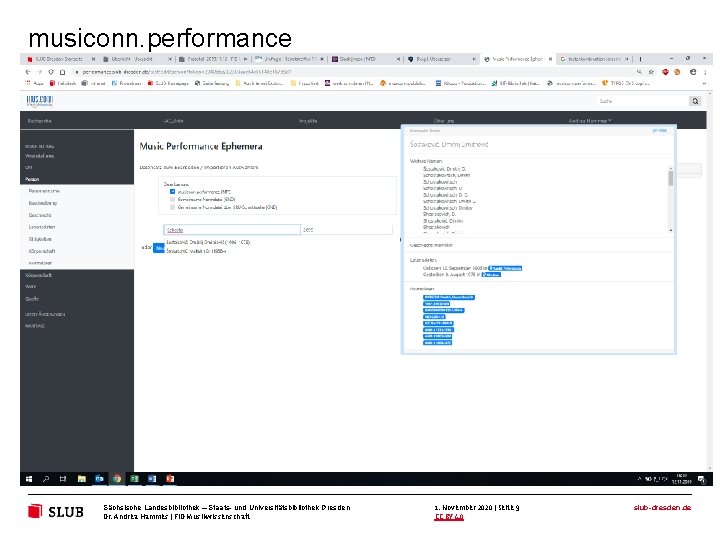720x540 pixels.
Task: Pick the Šostakovič, Maksim suggestion
Action: point(196,251)
